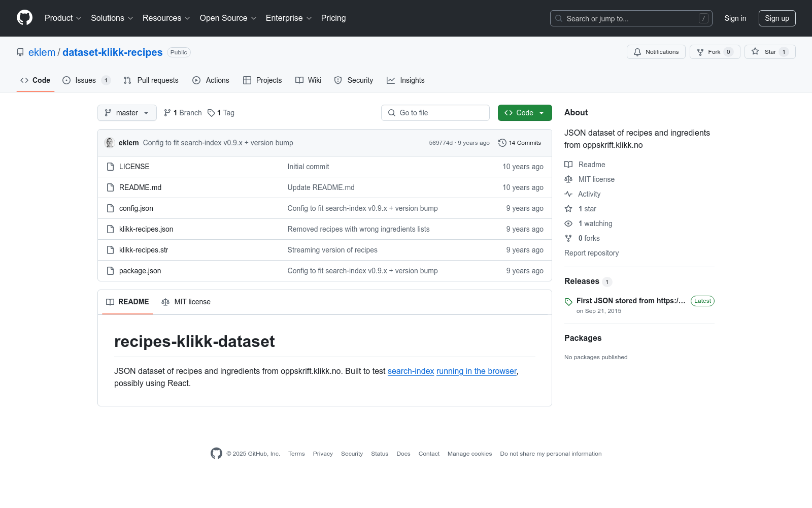View the 14 Commits history
Image resolution: width=812 pixels, height=508 pixels.
[x=520, y=143]
